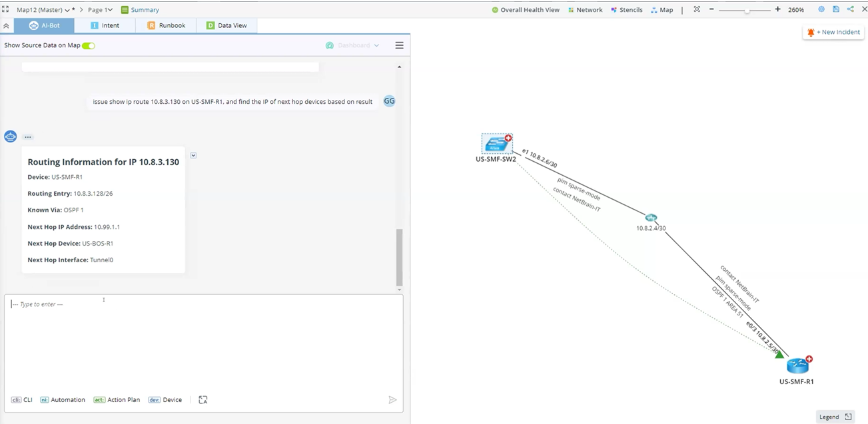Select the US-SMF-R1 router icon on map

797,365
